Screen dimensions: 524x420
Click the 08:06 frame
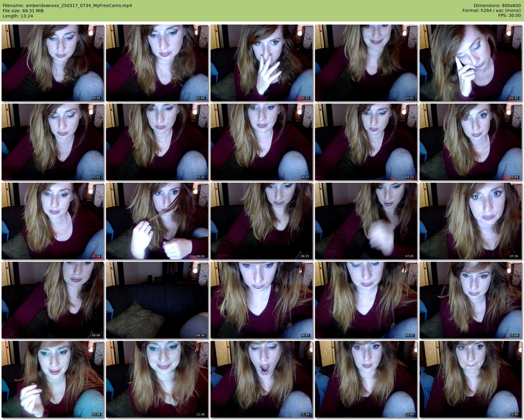[53, 300]
